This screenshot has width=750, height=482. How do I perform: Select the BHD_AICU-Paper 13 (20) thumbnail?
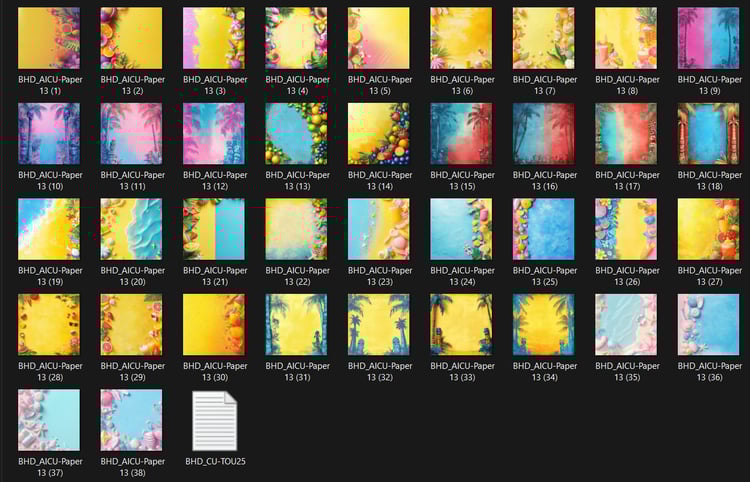point(131,229)
